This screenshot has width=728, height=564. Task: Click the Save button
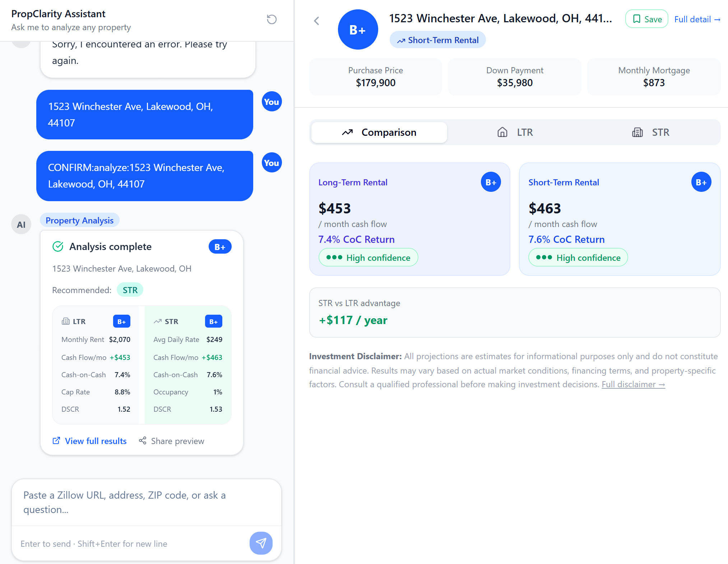(x=646, y=19)
